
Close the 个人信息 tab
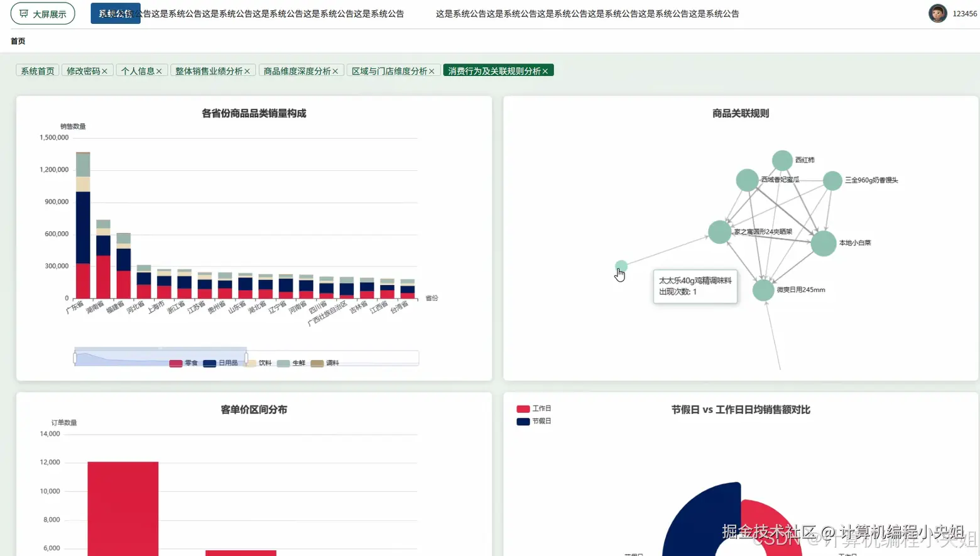pos(160,70)
